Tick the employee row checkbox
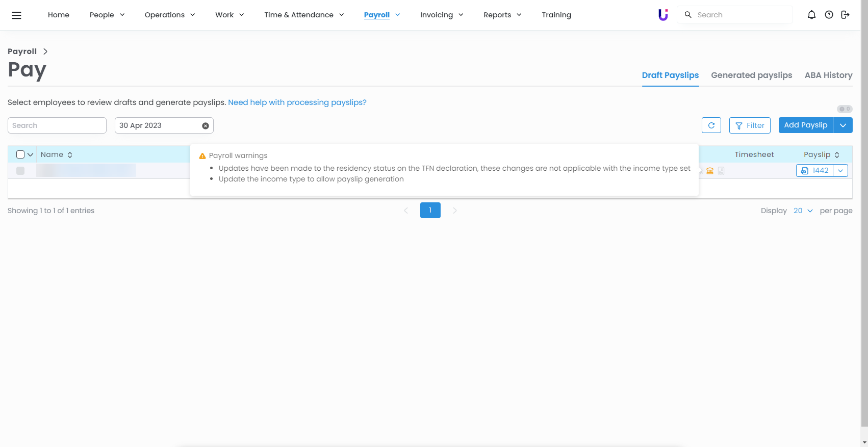 point(20,171)
